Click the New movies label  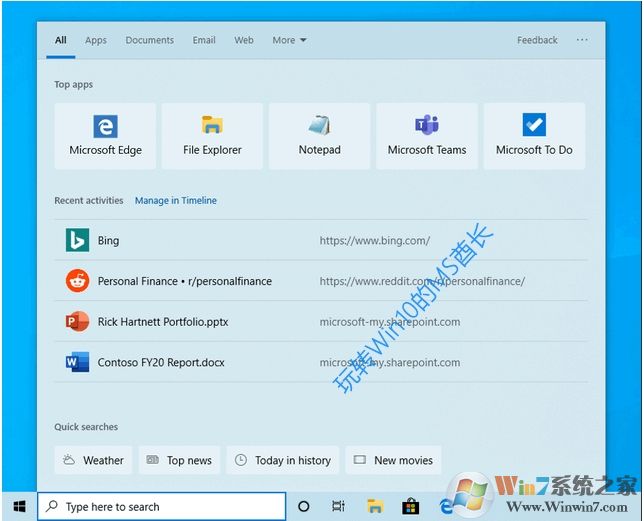(x=403, y=460)
